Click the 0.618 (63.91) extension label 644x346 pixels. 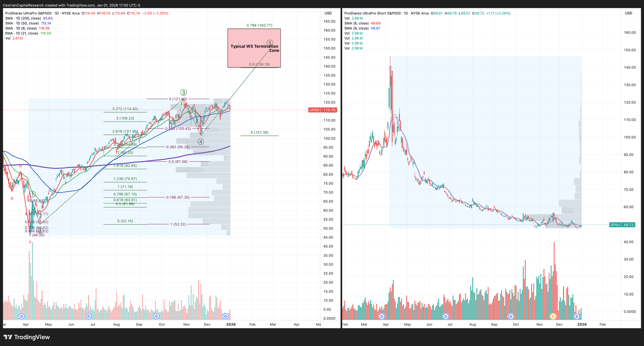click(x=125, y=200)
